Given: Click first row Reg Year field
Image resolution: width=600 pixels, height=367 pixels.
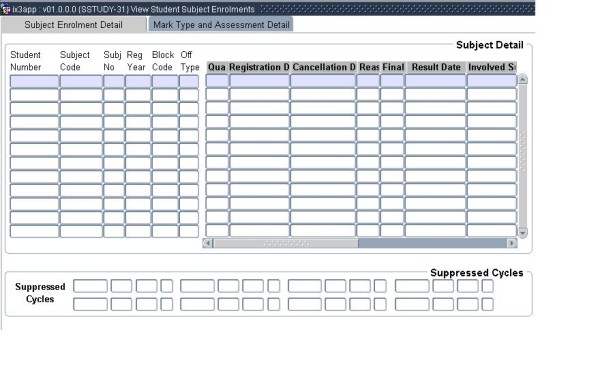Looking at the screenshot, I should (x=138, y=81).
